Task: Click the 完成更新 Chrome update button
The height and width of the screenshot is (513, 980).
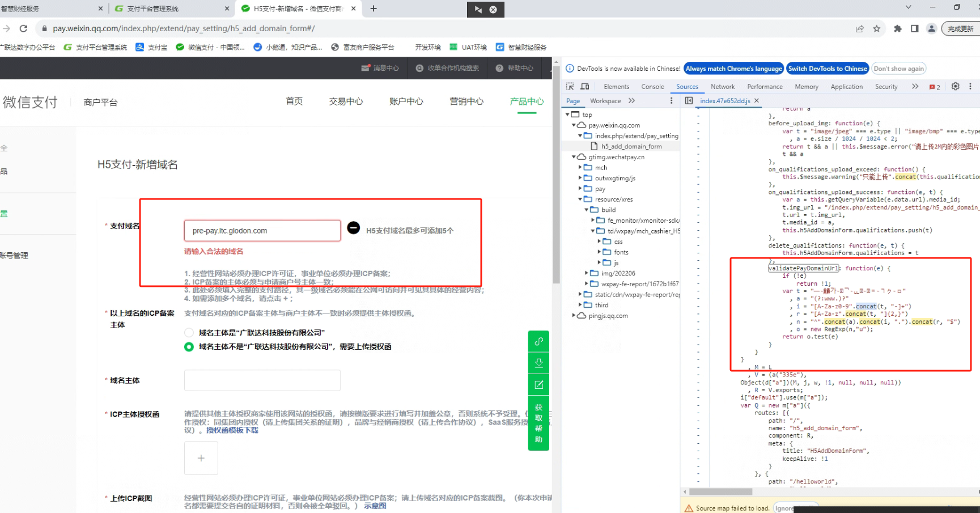Action: pos(961,28)
